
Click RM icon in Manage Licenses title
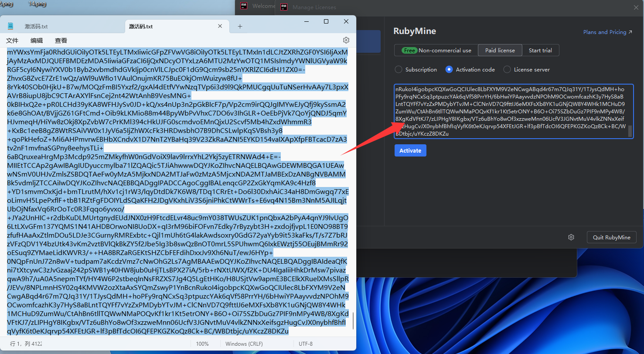[284, 7]
